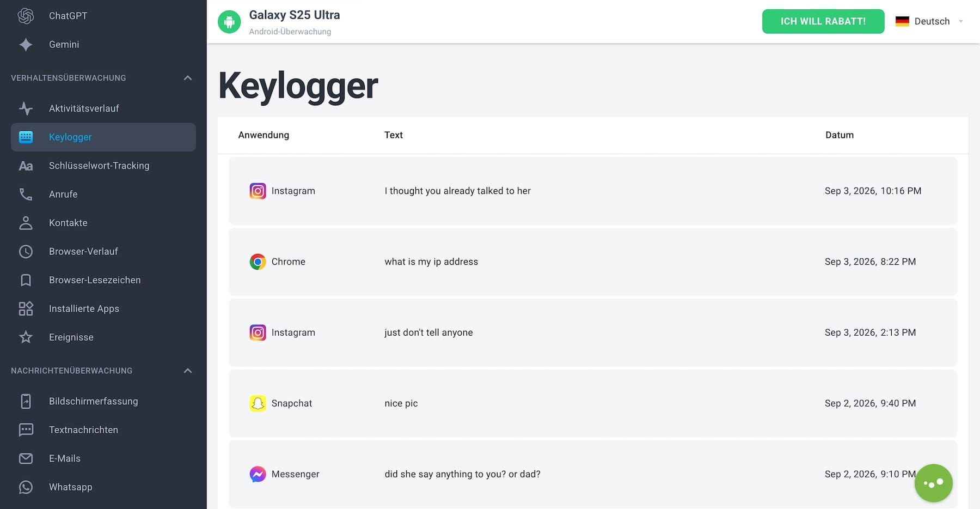This screenshot has height=509, width=980.
Task: Click the Schlüsselwort-Tracking Aa icon
Action: 26,166
